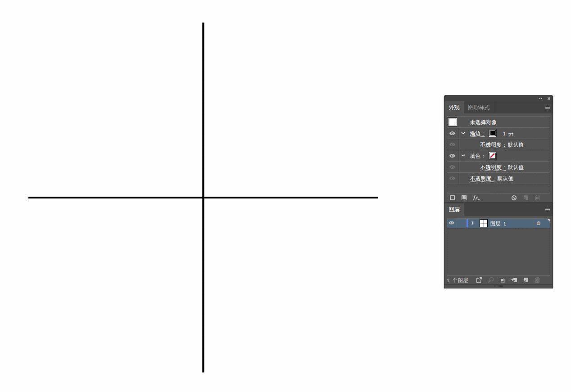Image resolution: width=571 pixels, height=392 pixels.
Task: Click Make/Release Clipping Mask icon
Action: tap(502, 280)
